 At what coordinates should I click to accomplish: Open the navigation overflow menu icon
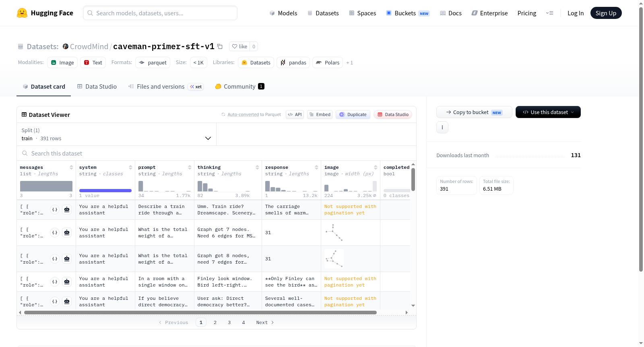tap(549, 13)
